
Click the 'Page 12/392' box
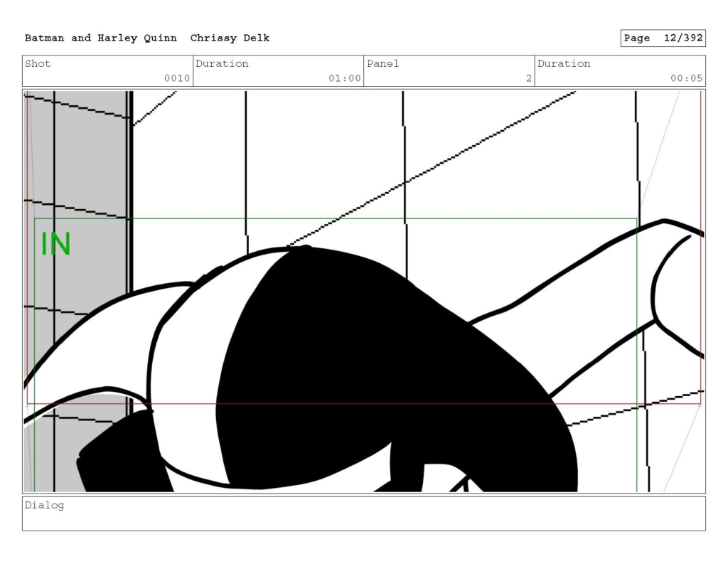pyautogui.click(x=663, y=38)
